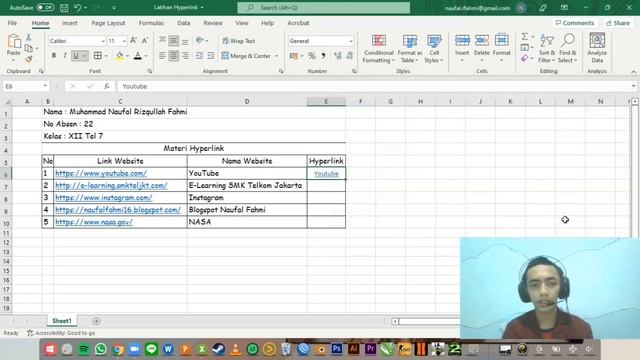Click the Youtube hyperlink in cell E6
Screen dimensions: 640x360
pyautogui.click(x=326, y=173)
